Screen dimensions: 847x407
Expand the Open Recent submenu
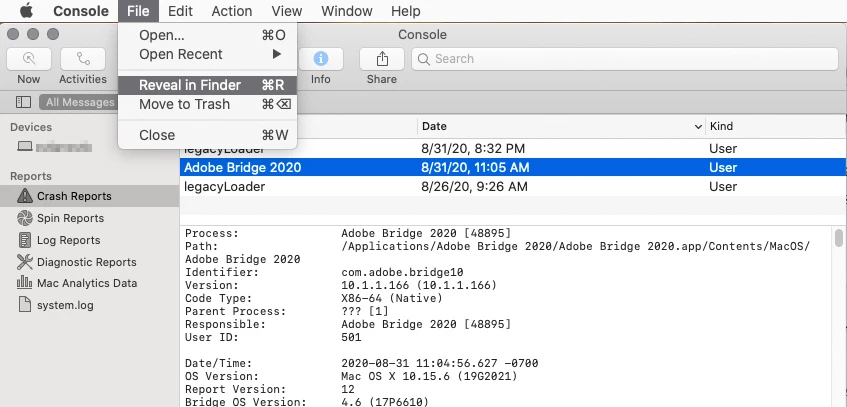coord(207,54)
